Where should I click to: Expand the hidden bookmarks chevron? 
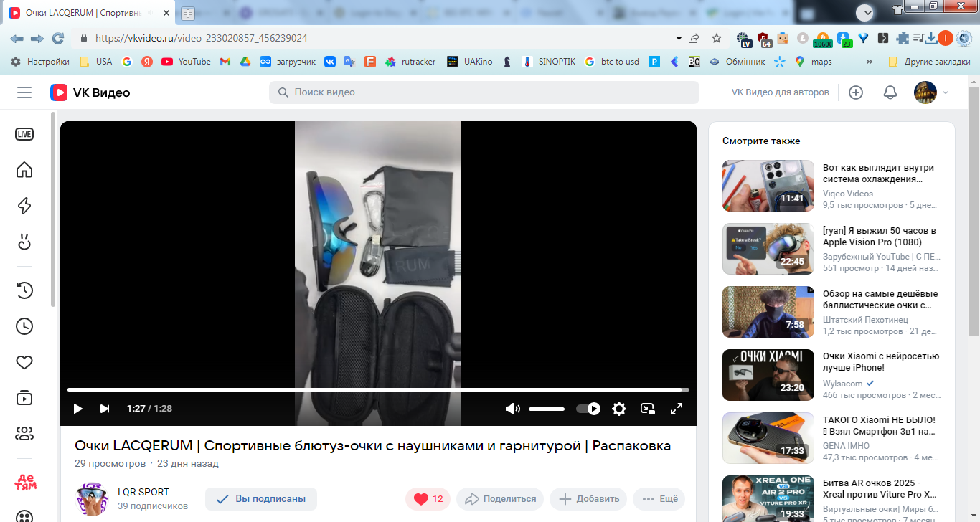[870, 62]
